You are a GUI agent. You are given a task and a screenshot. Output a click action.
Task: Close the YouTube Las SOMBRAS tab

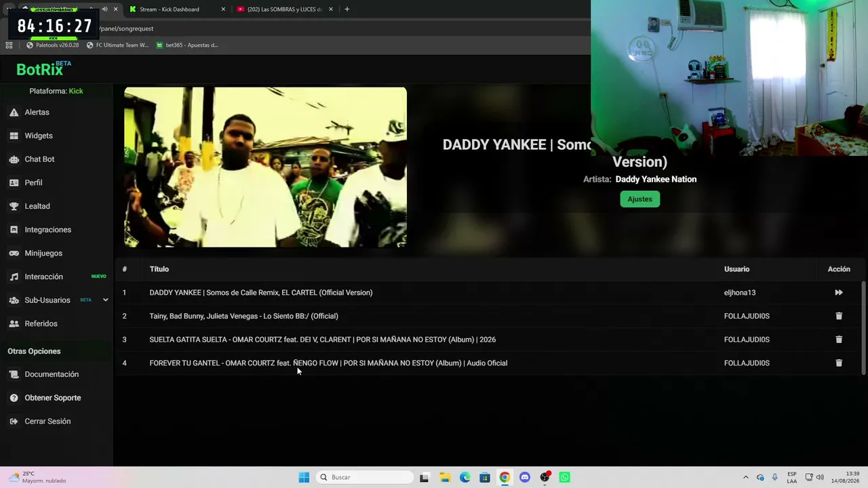click(331, 9)
